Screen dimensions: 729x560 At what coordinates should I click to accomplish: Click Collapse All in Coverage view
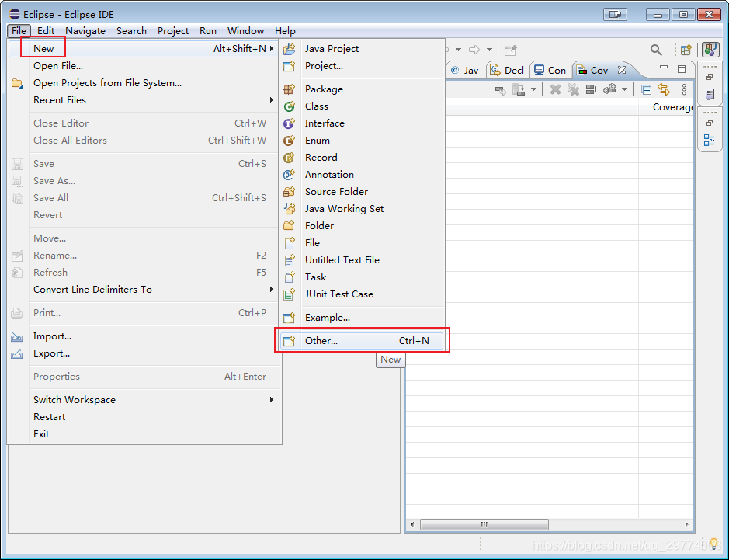tap(646, 89)
